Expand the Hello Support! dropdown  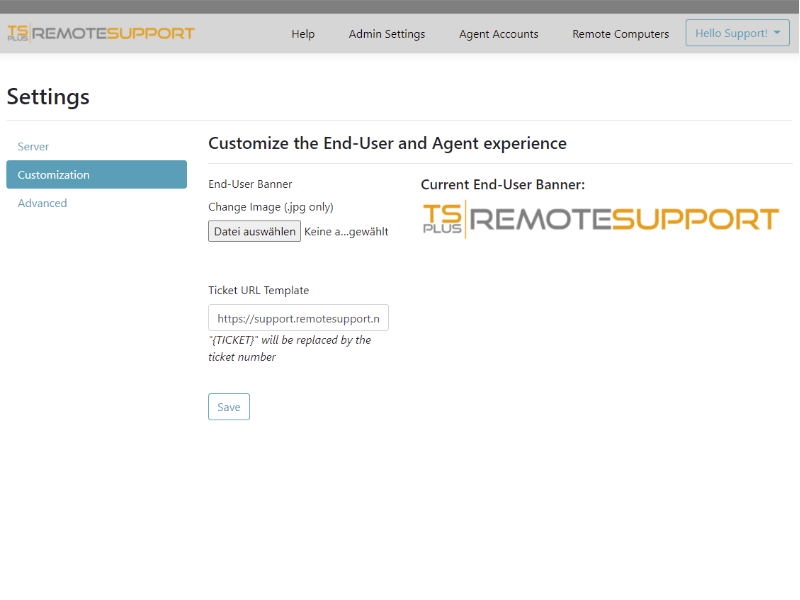tap(737, 33)
